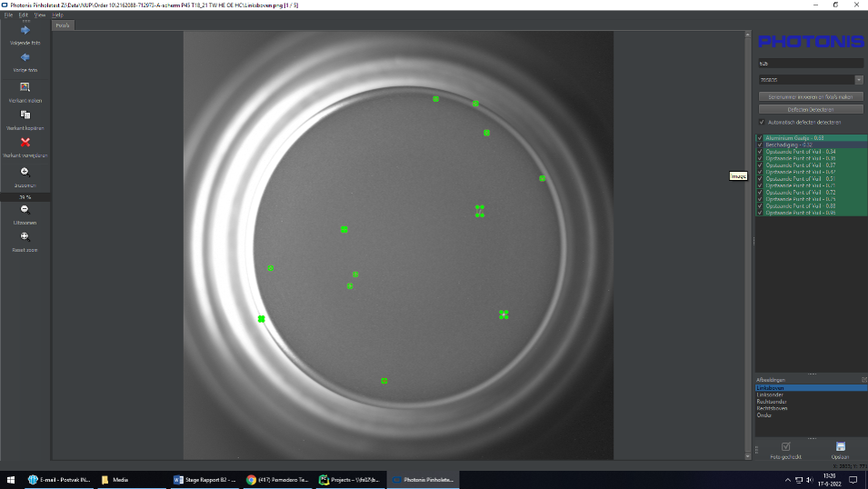Uncheck the Beschadiging defect checkbox
868x489 pixels.
coord(760,145)
